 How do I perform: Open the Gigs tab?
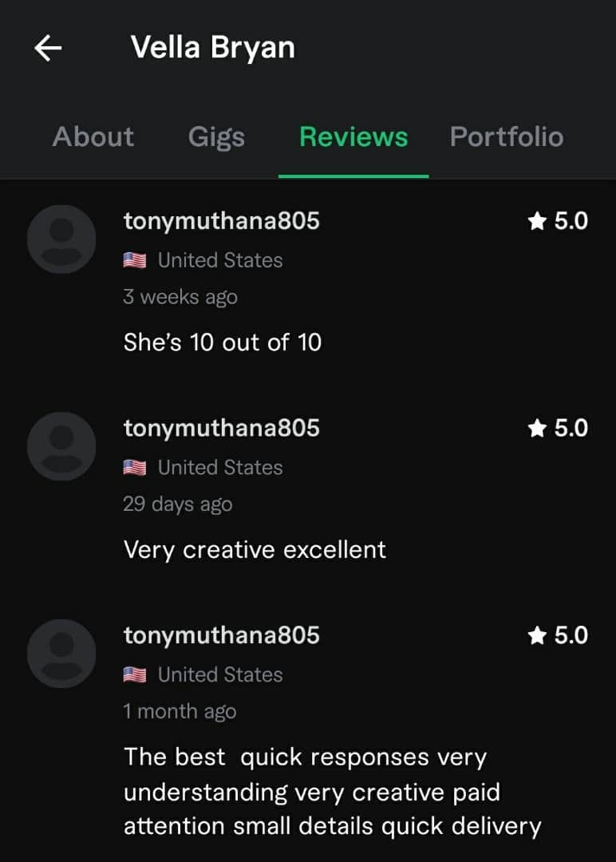[x=216, y=137]
